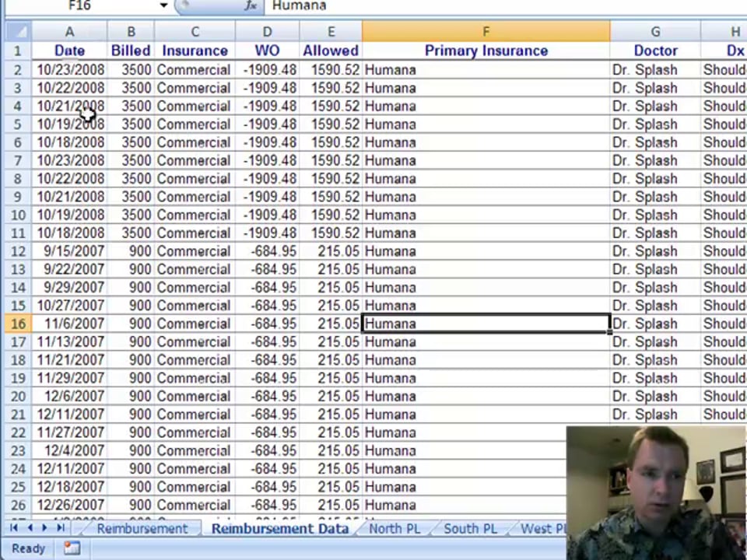Select column B header
Screen dimensions: 747x560
click(131, 31)
